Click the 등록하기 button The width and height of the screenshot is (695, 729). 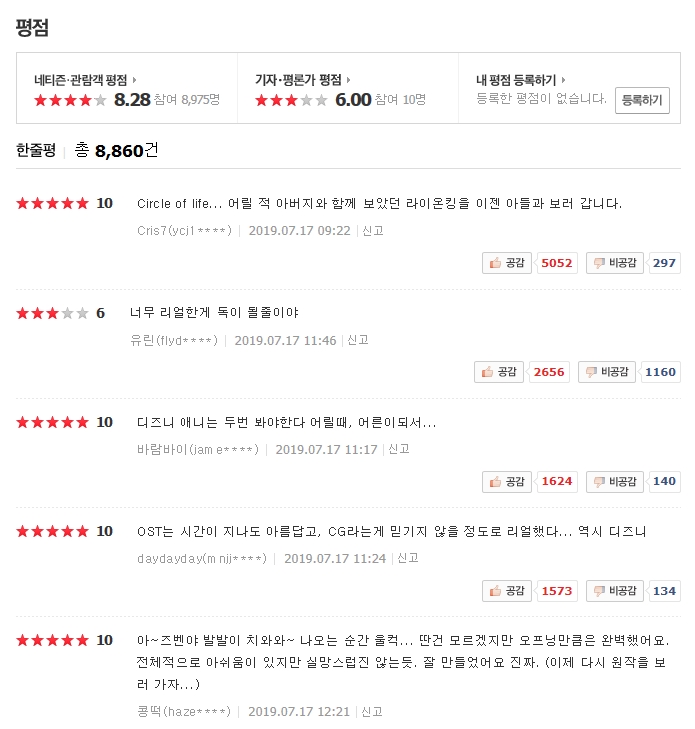(x=641, y=100)
